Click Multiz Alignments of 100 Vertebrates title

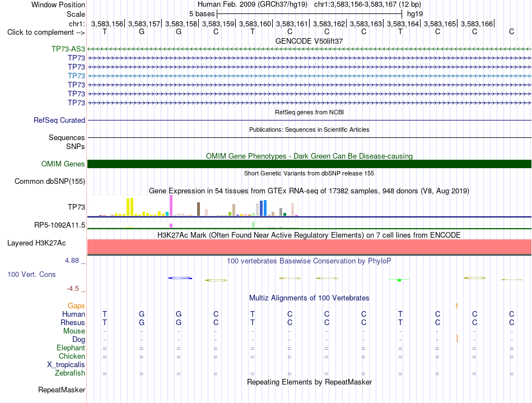click(x=309, y=298)
